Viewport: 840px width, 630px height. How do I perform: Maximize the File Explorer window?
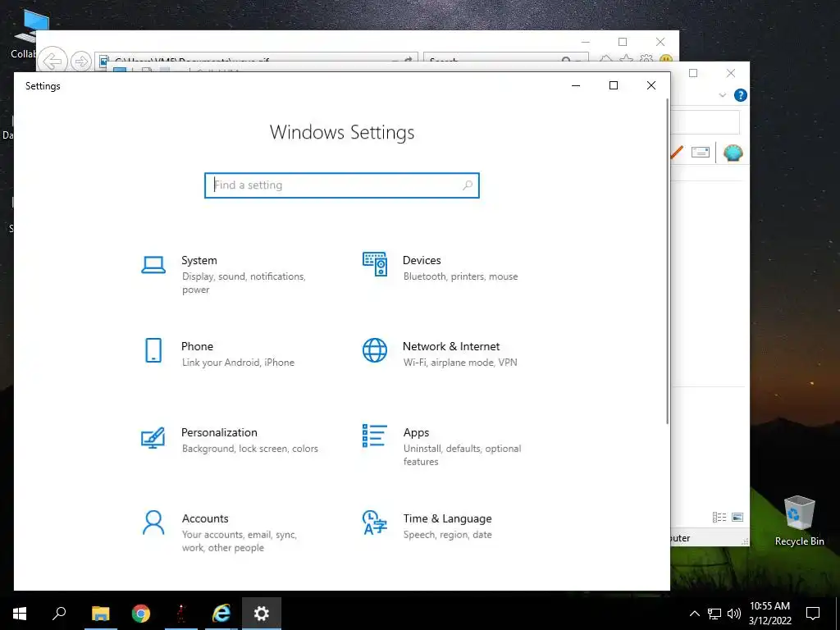[693, 73]
